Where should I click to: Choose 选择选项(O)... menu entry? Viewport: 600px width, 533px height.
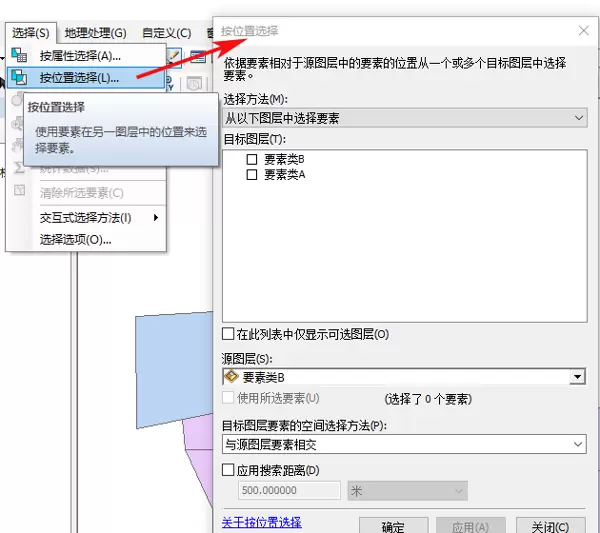click(x=75, y=239)
